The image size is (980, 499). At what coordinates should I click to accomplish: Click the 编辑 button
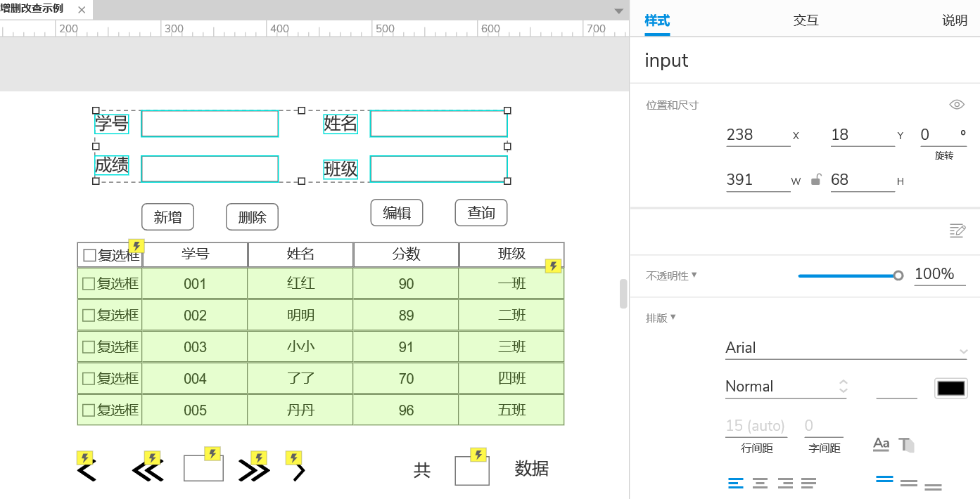(x=397, y=213)
